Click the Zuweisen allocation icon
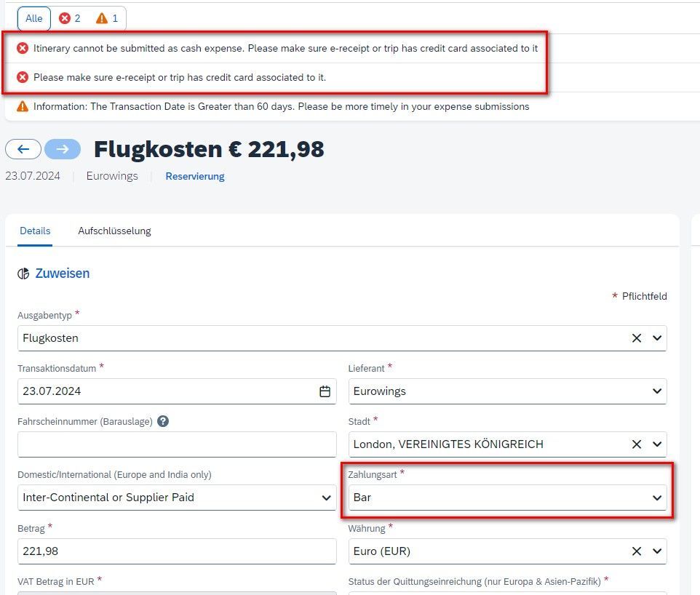Viewport: 700px width, 595px height. pos(23,273)
